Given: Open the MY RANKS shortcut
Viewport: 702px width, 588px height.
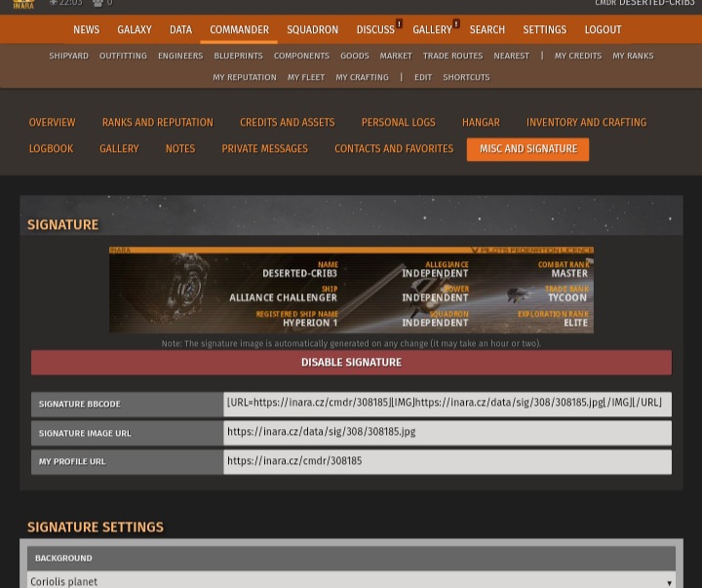Looking at the screenshot, I should [633, 56].
